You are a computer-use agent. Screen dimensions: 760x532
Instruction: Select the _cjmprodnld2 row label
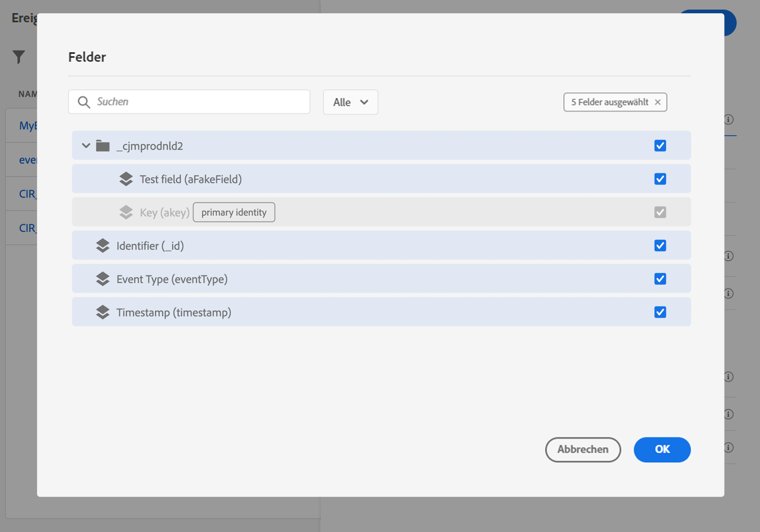150,146
